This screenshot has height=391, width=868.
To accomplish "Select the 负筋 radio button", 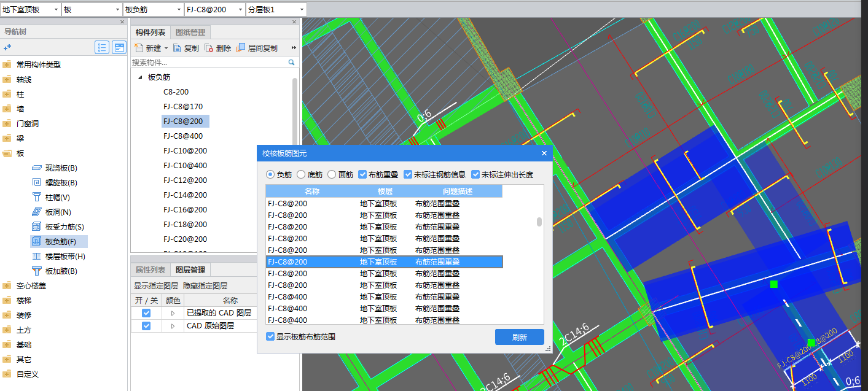I will click(x=270, y=174).
